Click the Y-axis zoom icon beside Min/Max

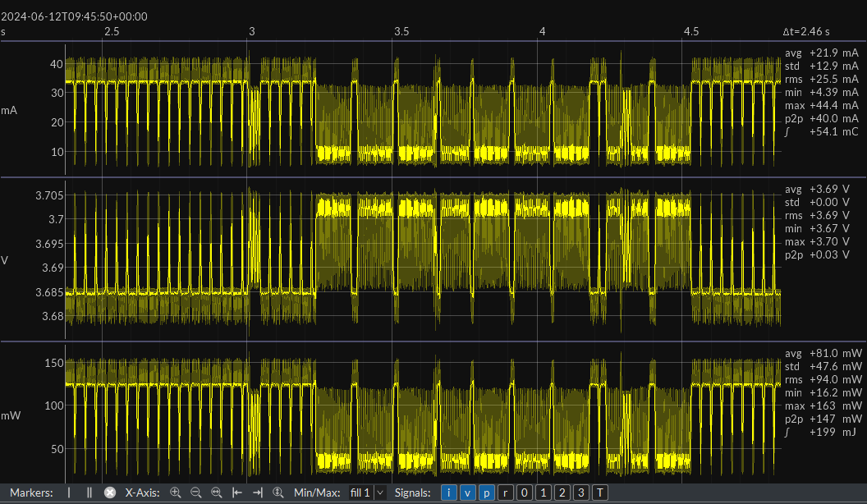point(278,493)
